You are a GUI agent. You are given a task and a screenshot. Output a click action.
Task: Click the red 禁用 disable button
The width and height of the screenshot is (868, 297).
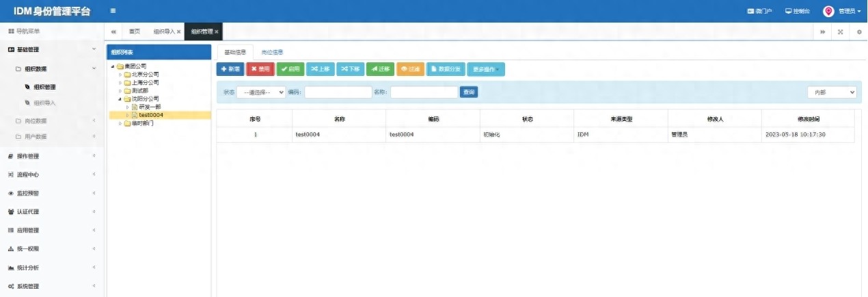[x=260, y=69]
